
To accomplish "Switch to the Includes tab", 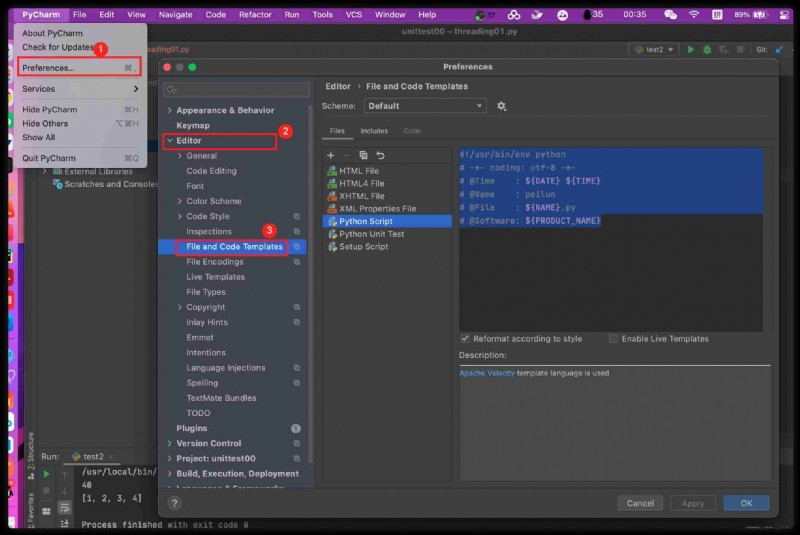I will point(374,131).
